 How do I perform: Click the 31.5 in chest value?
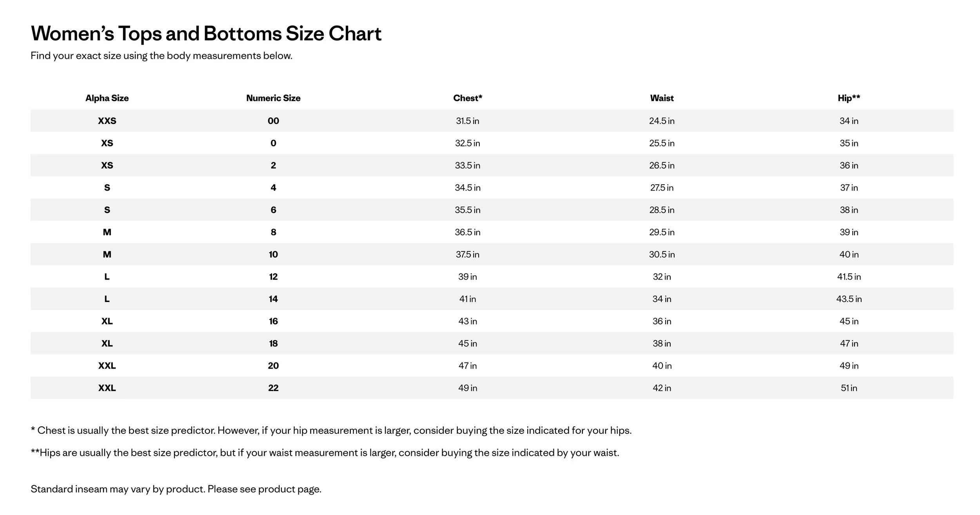pos(468,121)
